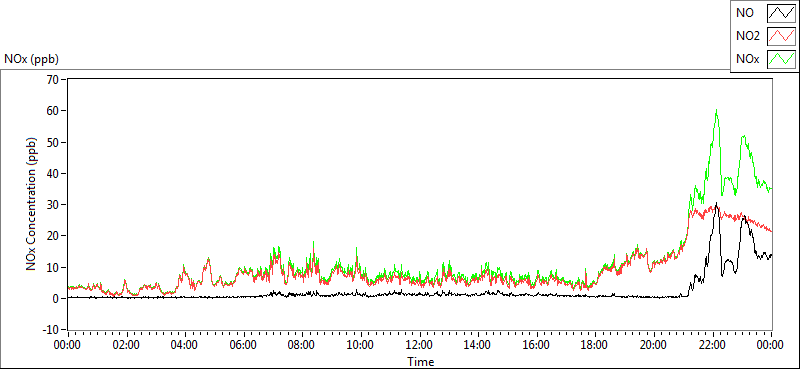Viewport: 800px width, 369px height.
Task: Click the black NO peak near 22:00
Action: tap(716, 204)
